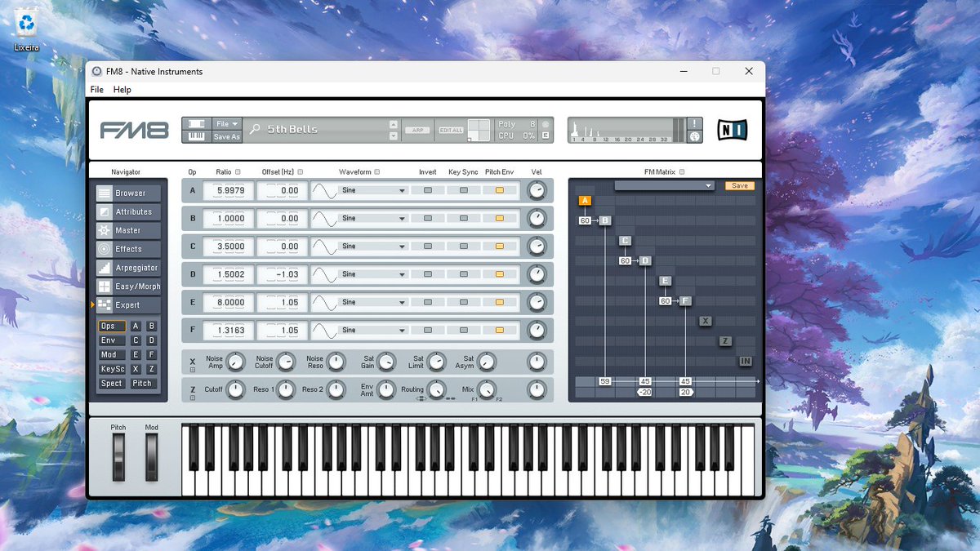
Task: Switch to the Easy/Morph view
Action: point(128,287)
